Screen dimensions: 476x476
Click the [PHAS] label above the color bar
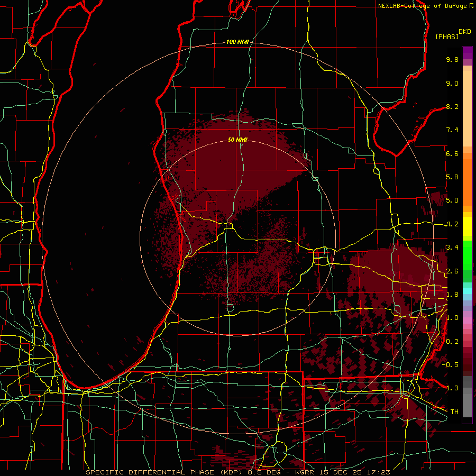coord(447,36)
